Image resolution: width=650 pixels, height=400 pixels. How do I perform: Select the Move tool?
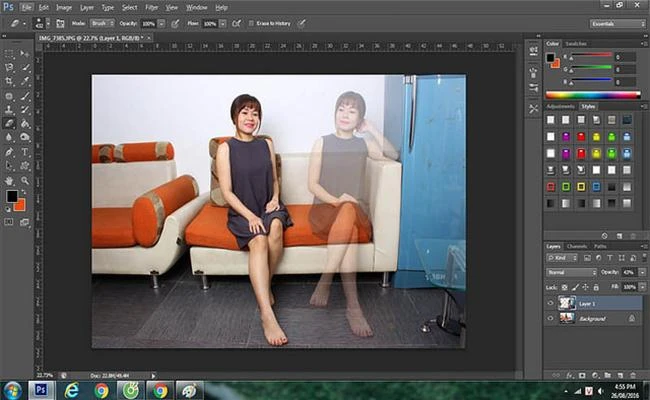click(24, 53)
